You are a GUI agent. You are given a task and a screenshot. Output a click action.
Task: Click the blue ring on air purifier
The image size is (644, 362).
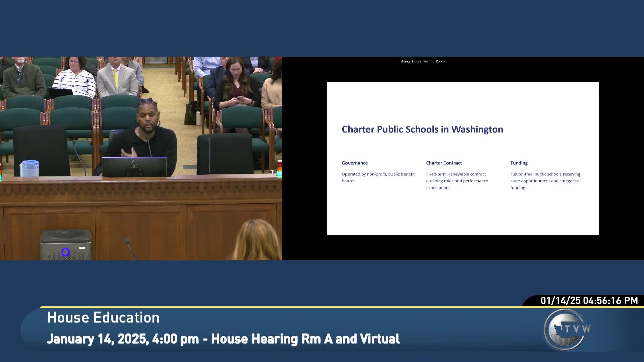66,252
